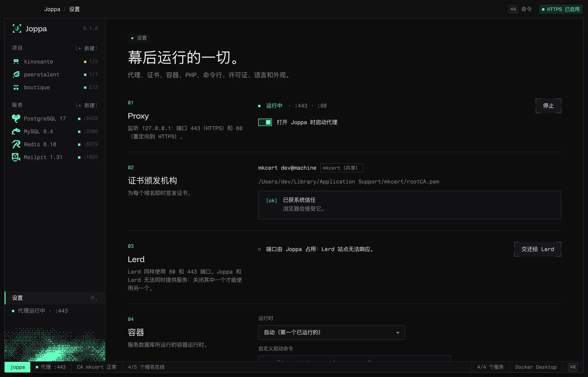Screen dimensions: 588x377
Task: Select peerstalent project row
Action: (55, 74)
